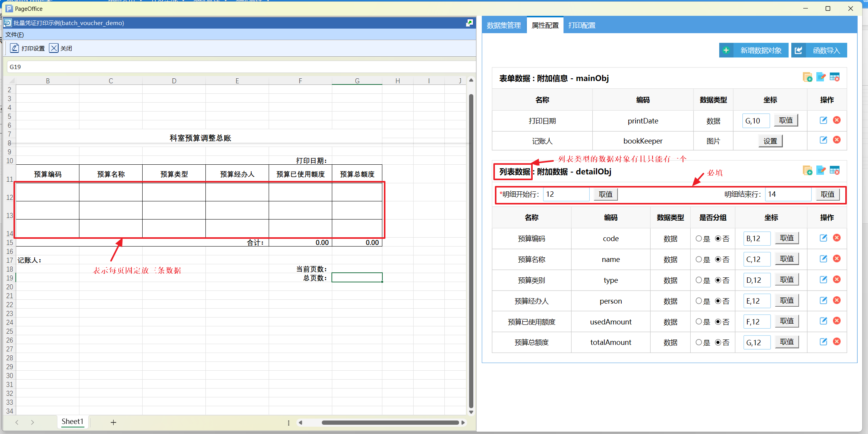The width and height of the screenshot is (868, 434).
Task: Click the 明细开始行 input field
Action: [566, 194]
